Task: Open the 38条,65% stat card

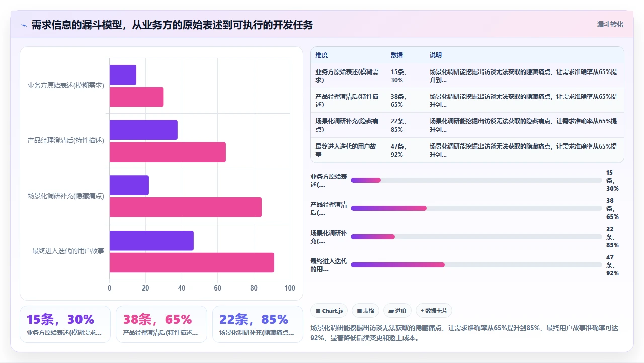Action: [x=162, y=324]
